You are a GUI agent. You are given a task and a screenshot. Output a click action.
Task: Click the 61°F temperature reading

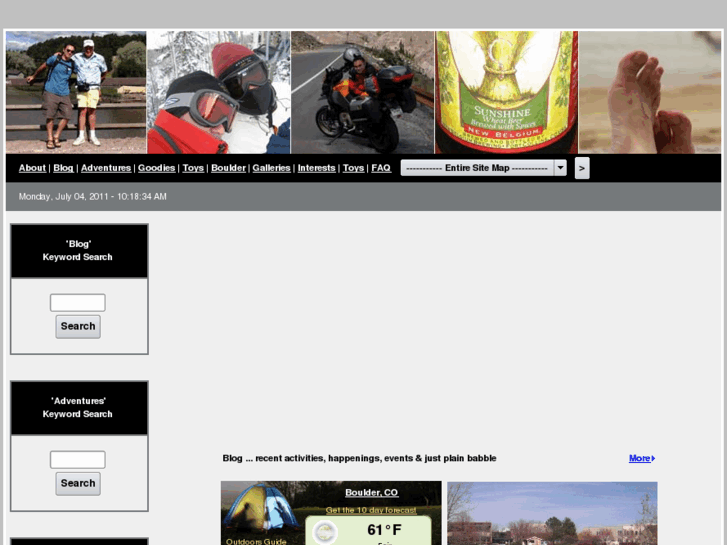pyautogui.click(x=384, y=530)
